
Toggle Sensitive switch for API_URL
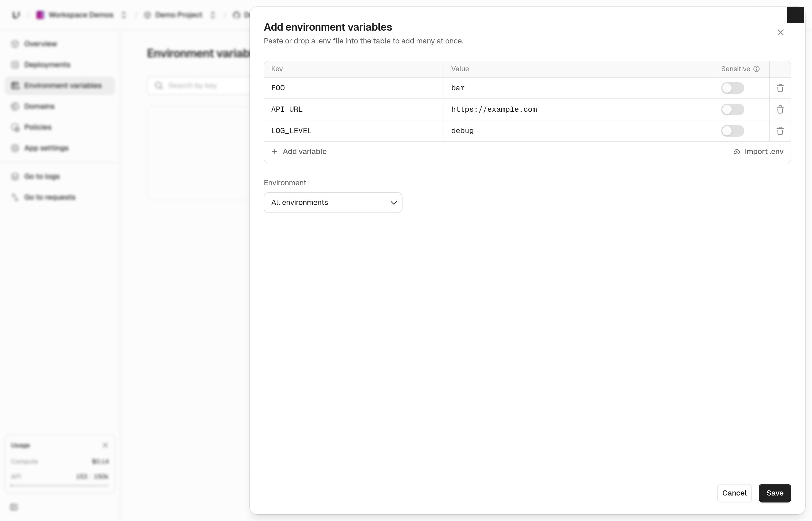(732, 109)
